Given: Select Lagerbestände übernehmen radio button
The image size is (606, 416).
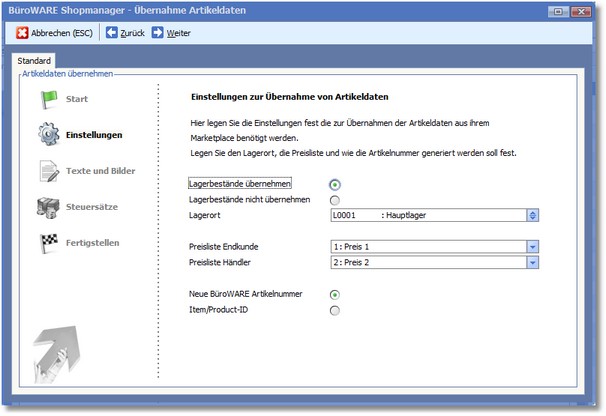Looking at the screenshot, I should (334, 184).
